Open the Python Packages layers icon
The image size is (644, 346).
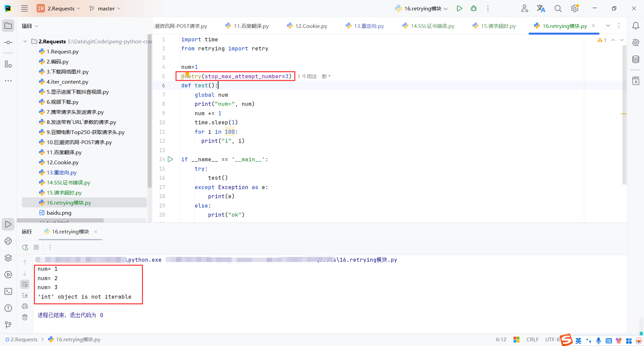point(8,258)
